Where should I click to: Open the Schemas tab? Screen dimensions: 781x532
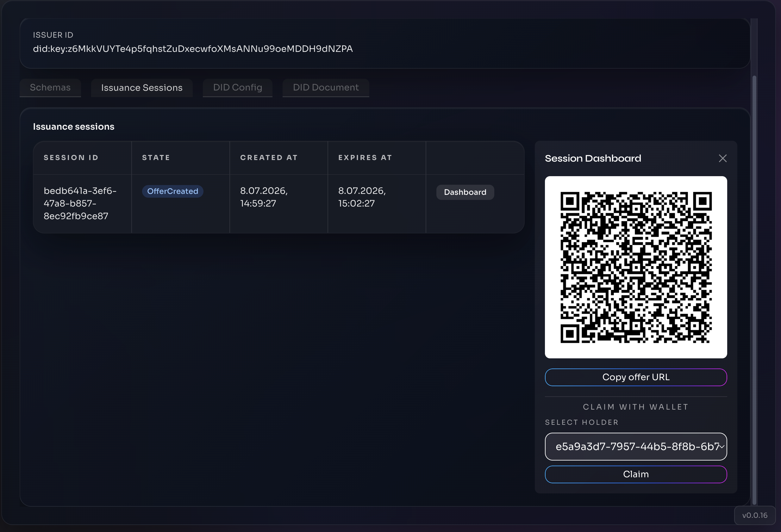50,88
